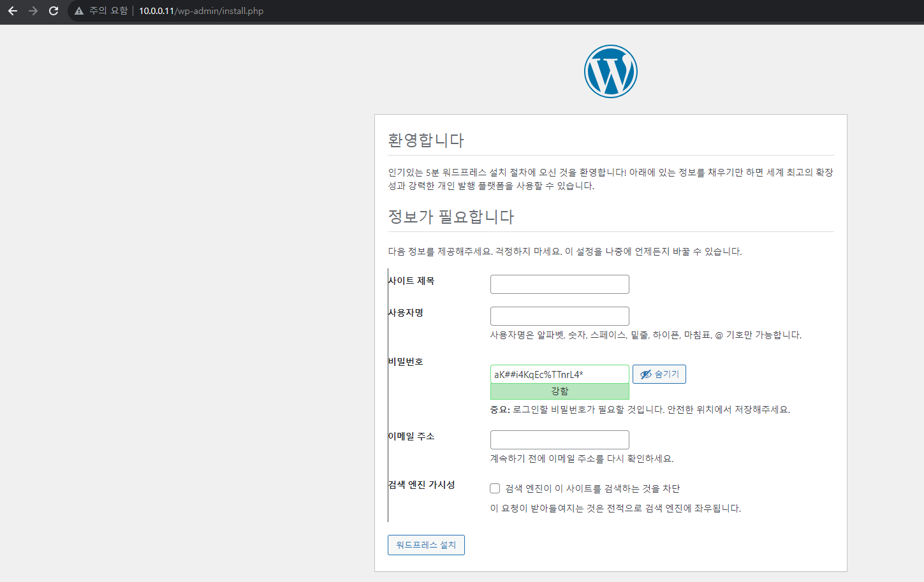Click the 강함 password strength indicator

[559, 391]
